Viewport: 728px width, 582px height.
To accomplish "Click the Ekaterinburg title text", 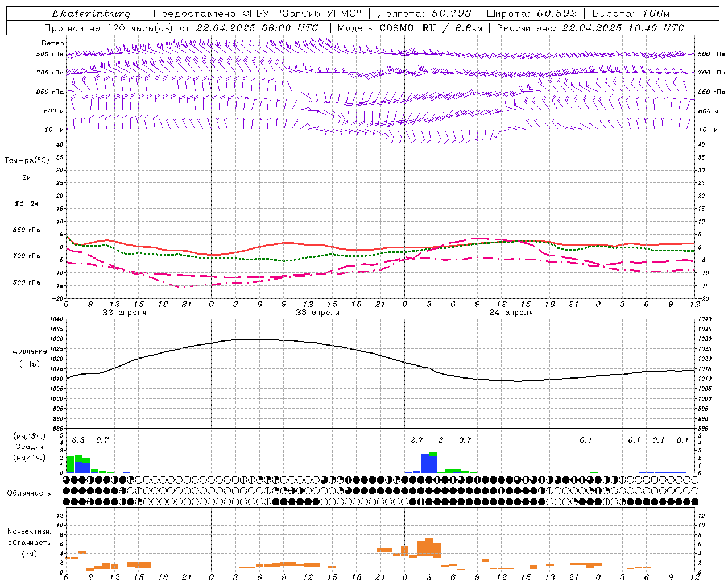I will 91,14.
